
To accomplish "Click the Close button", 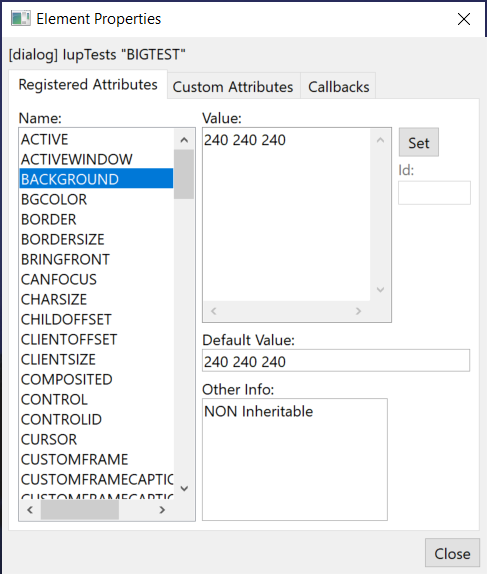I will 452,553.
